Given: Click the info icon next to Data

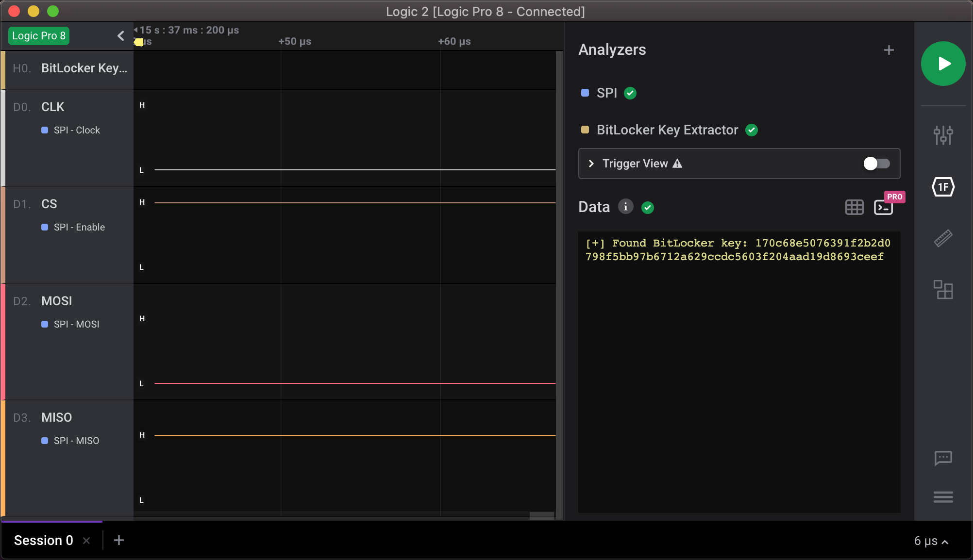Looking at the screenshot, I should pyautogui.click(x=623, y=207).
